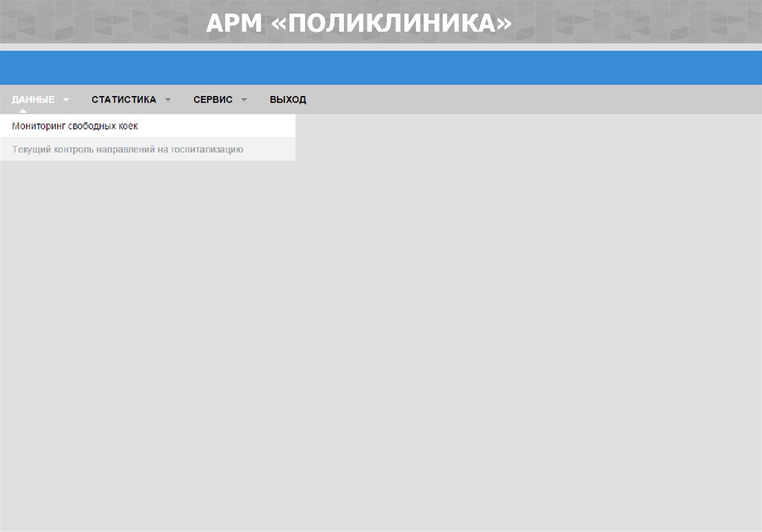Choose Текущий контроль направлений на госпитализацию
Screen dimensions: 762x532
[x=127, y=150]
